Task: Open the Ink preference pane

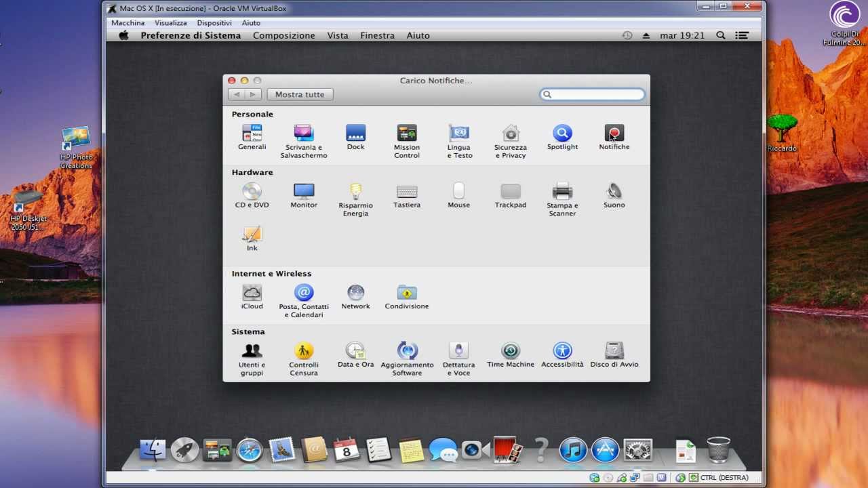Action: 252,238
